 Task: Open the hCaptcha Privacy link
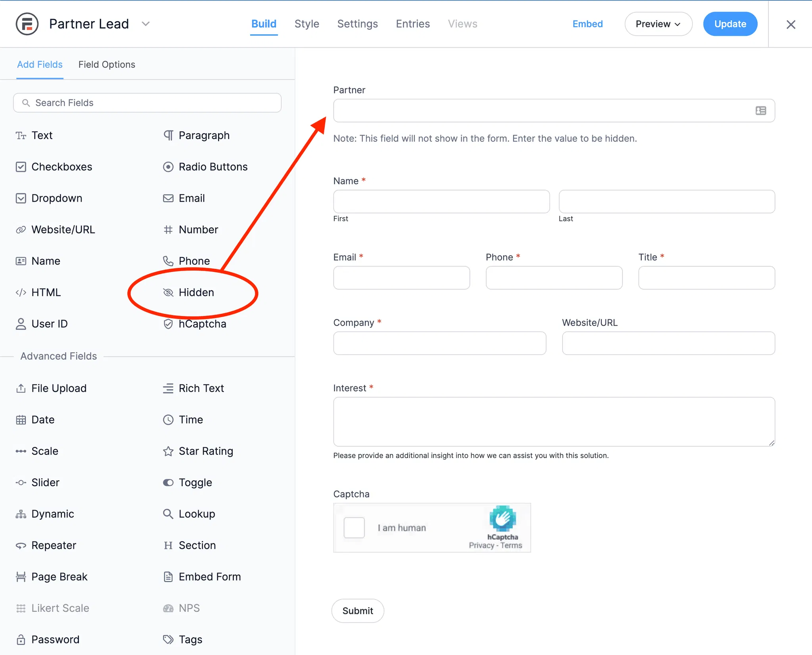[481, 545]
